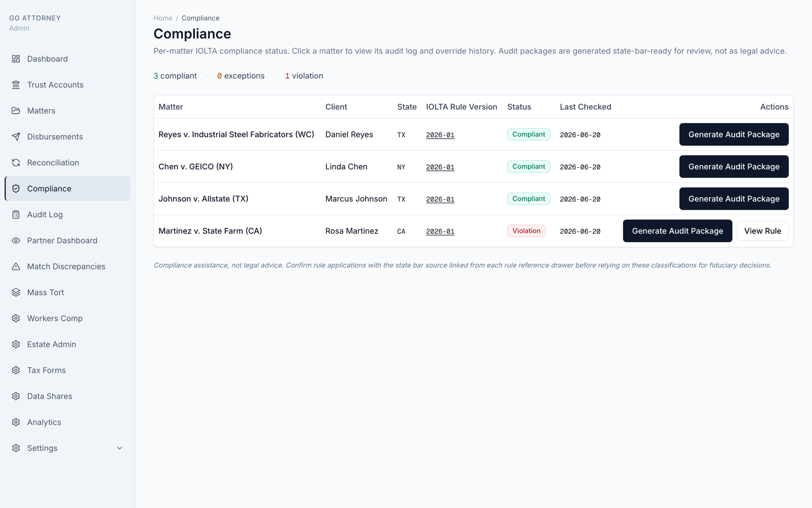812x508 pixels.
Task: Open Reconciliation in the sidebar
Action: pos(67,163)
